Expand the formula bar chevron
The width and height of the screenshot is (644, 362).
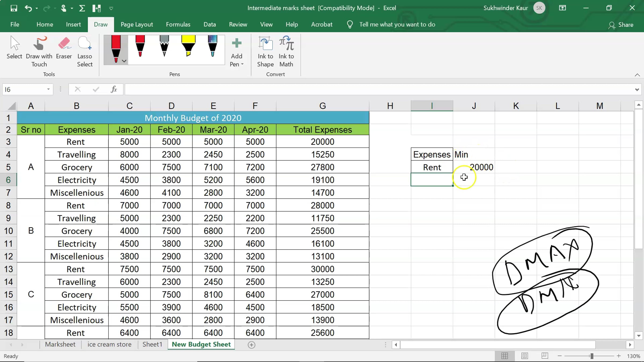tap(637, 90)
